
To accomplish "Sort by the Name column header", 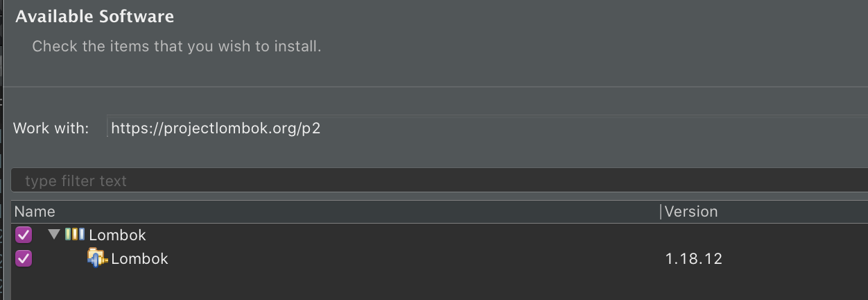I will (35, 212).
